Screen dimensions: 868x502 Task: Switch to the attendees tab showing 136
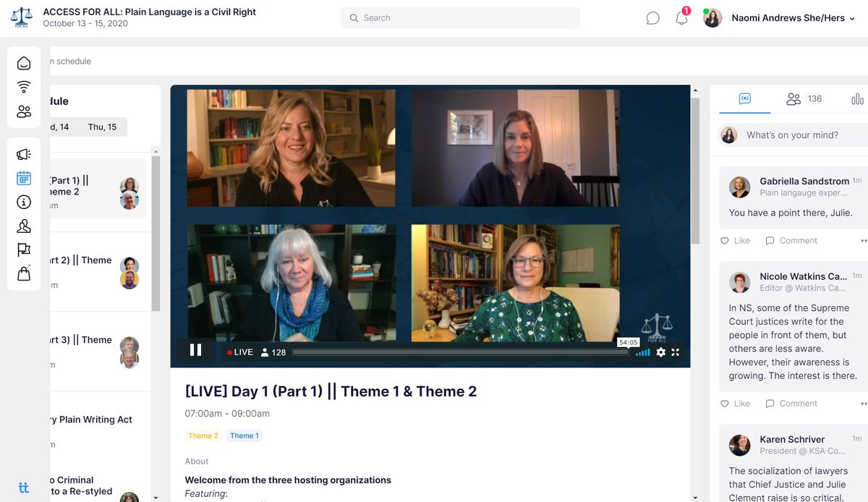click(x=803, y=98)
